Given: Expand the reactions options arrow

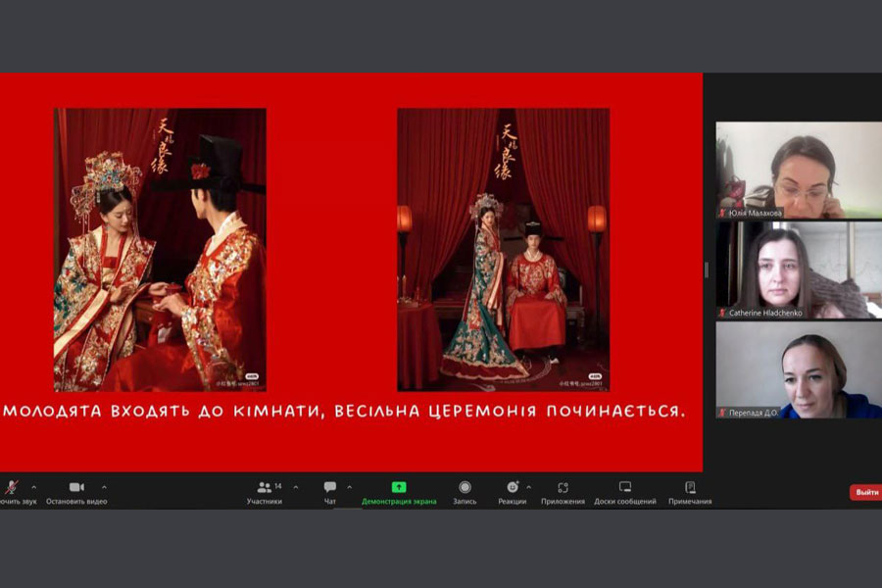Looking at the screenshot, I should click(x=529, y=487).
